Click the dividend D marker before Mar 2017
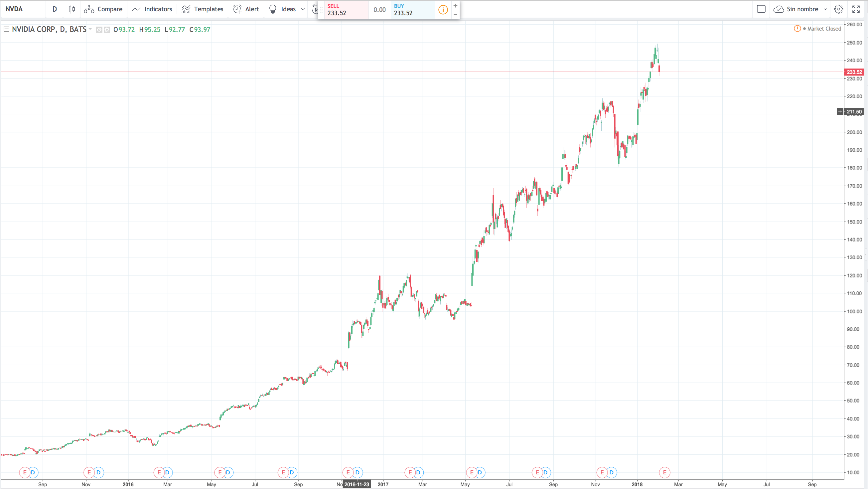The image size is (868, 489). [418, 472]
